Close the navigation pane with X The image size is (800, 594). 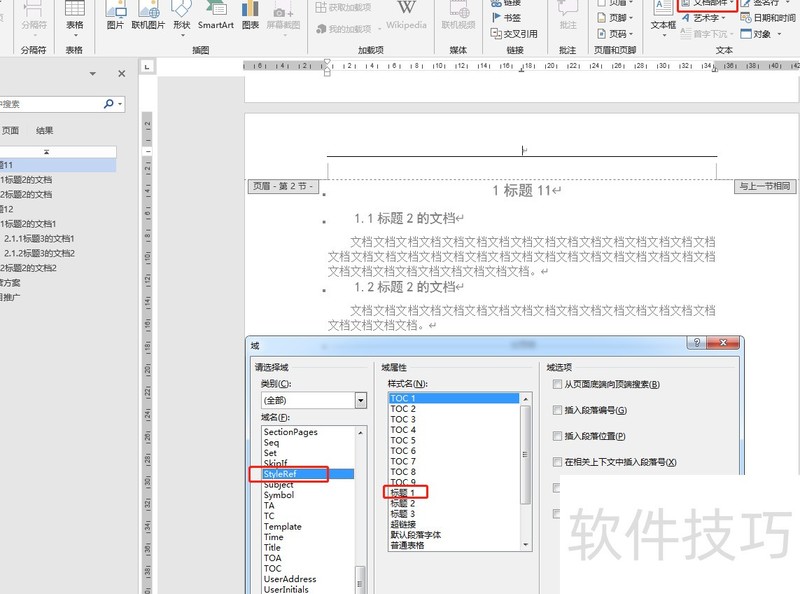(x=122, y=74)
